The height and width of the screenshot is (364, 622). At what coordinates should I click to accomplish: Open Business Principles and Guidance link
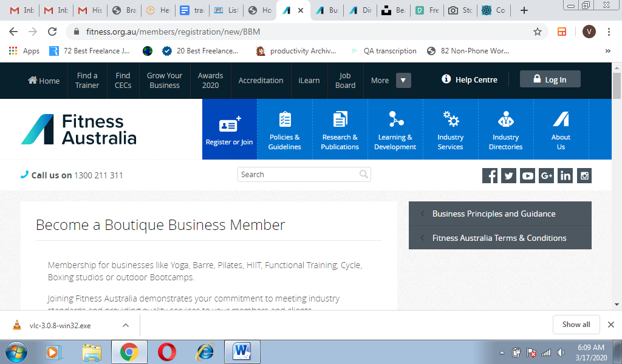tap(500, 214)
